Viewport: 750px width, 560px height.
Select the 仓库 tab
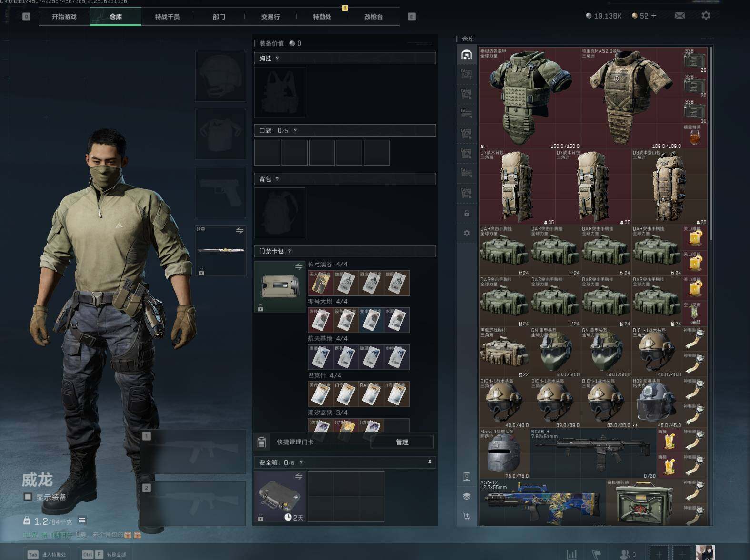point(116,17)
